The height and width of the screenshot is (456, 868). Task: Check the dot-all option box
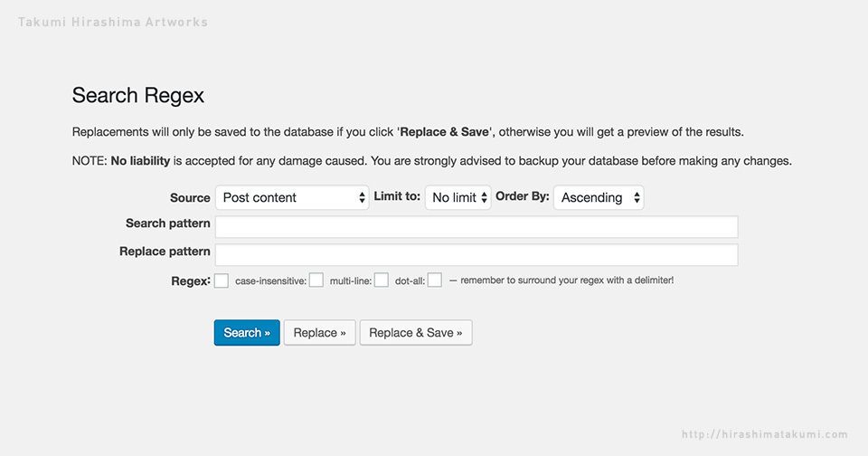(435, 280)
